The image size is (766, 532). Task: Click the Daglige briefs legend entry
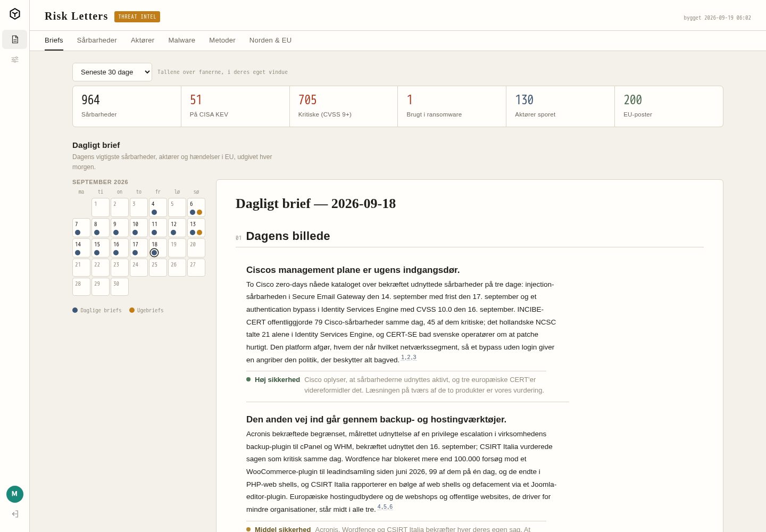(x=97, y=310)
